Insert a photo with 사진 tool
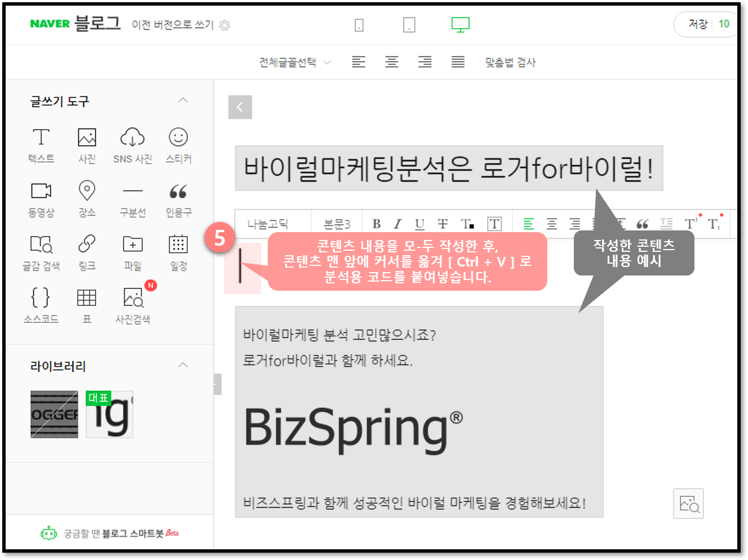748x560 pixels. (87, 145)
